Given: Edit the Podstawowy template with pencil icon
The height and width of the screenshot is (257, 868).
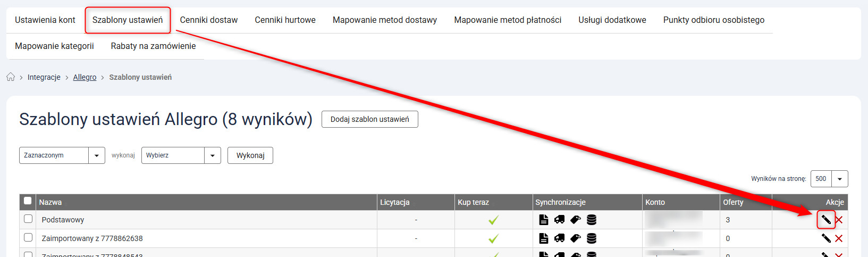Looking at the screenshot, I should (826, 220).
